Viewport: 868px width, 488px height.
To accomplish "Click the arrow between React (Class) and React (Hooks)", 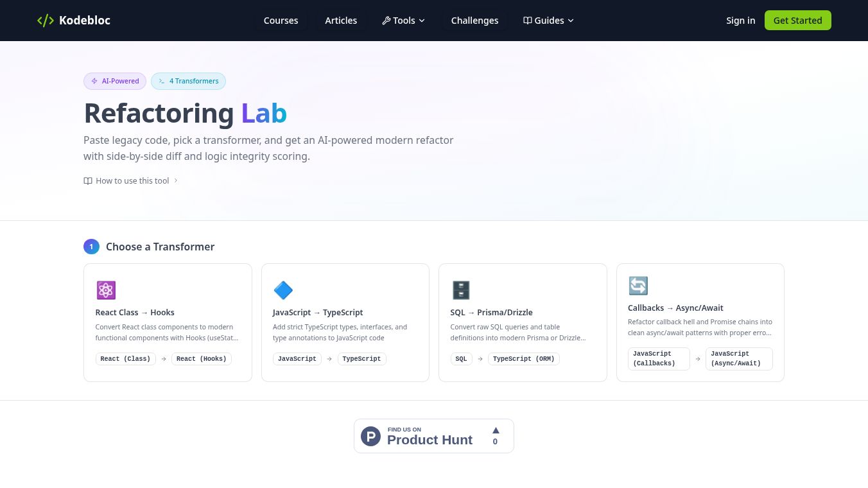I will 164,359.
